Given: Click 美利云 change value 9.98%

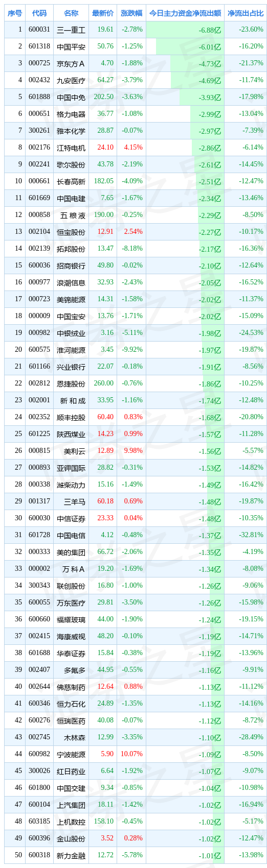Looking at the screenshot, I should [x=133, y=451].
